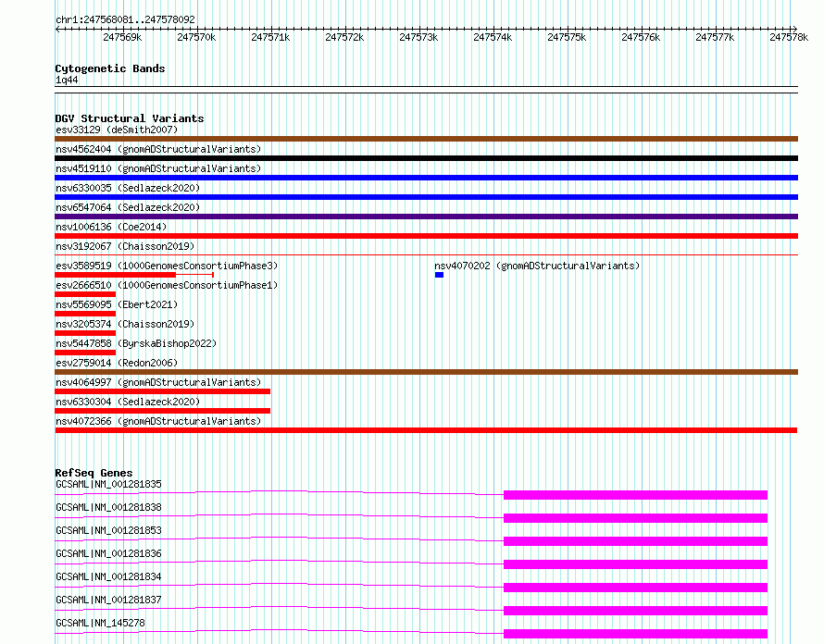Open GCSAML|NM_001281853 transcript label
The width and height of the screenshot is (824, 644).
[108, 530]
